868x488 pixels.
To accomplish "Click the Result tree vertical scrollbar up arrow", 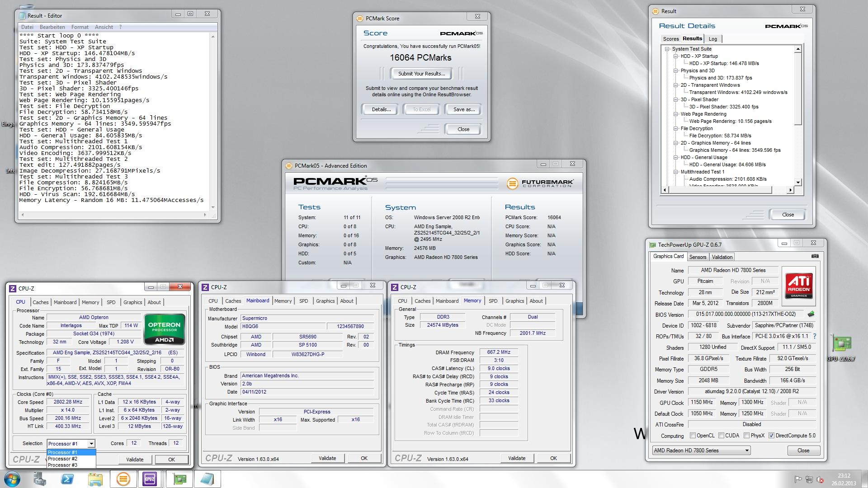I will [x=798, y=49].
